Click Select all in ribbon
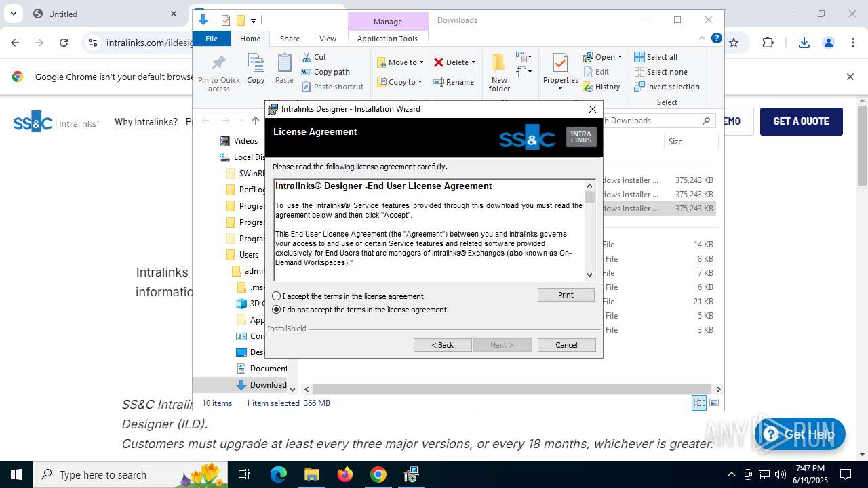The width and height of the screenshot is (868, 488). (656, 57)
